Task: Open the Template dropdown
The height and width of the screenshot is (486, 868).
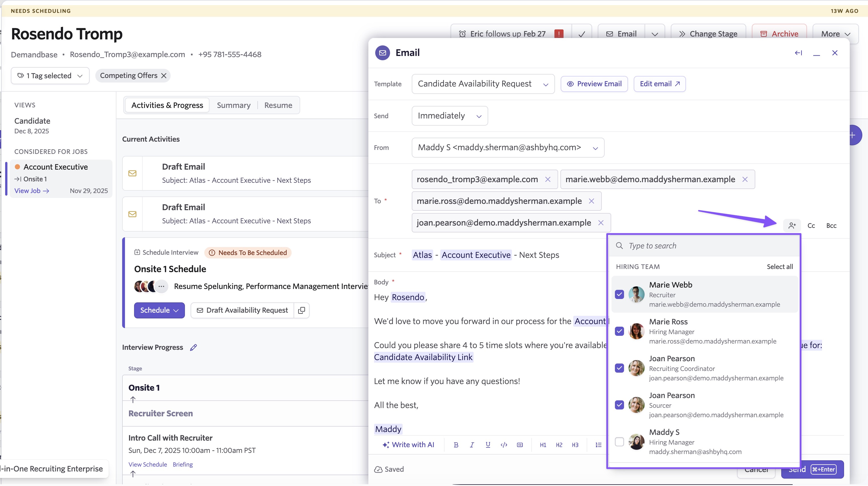Action: point(483,84)
